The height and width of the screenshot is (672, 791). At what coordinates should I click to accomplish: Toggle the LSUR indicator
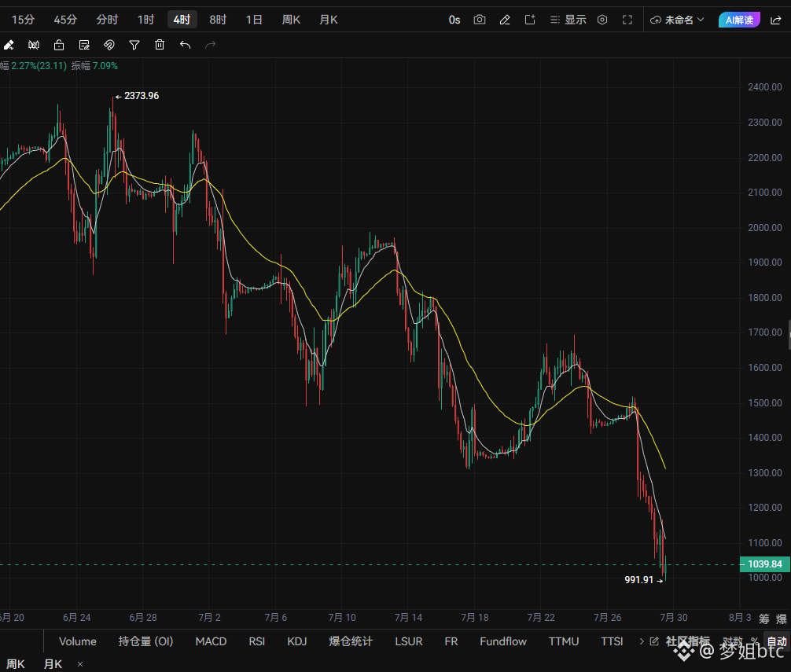pos(409,641)
